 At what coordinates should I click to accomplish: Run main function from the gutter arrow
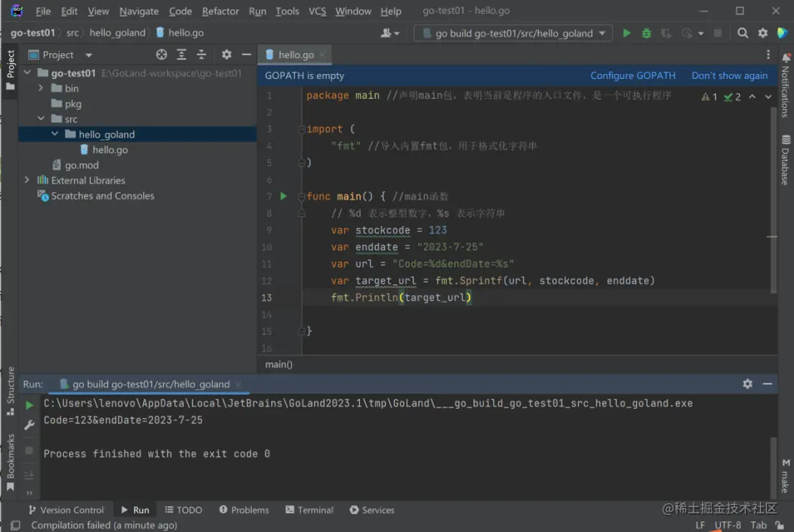(x=283, y=196)
